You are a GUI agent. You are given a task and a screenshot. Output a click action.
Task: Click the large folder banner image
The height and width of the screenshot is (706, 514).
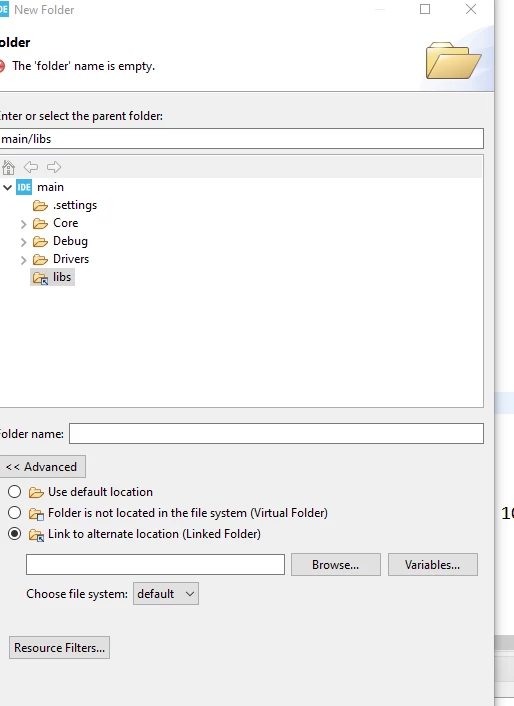click(x=453, y=60)
